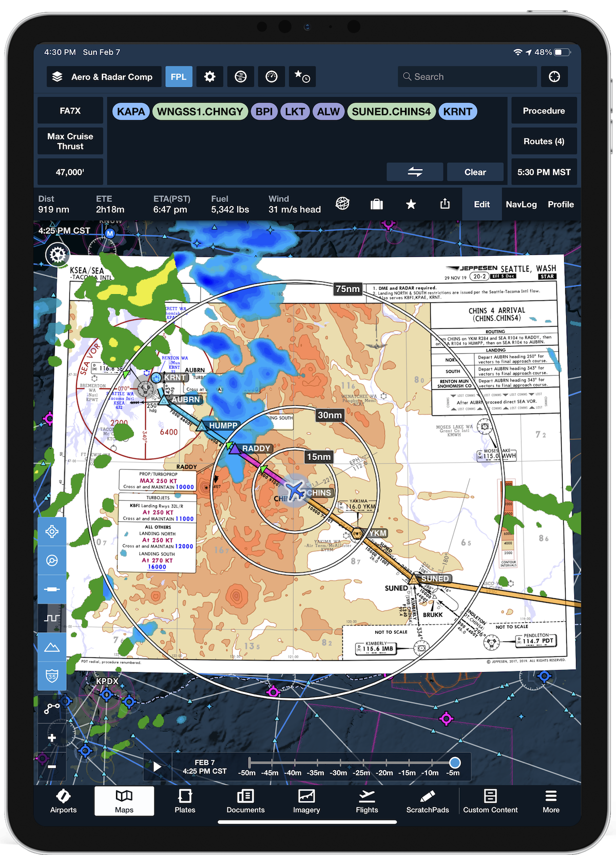616x855 pixels.
Task: Tap the HUMPP waypoint label on map
Action: [223, 426]
